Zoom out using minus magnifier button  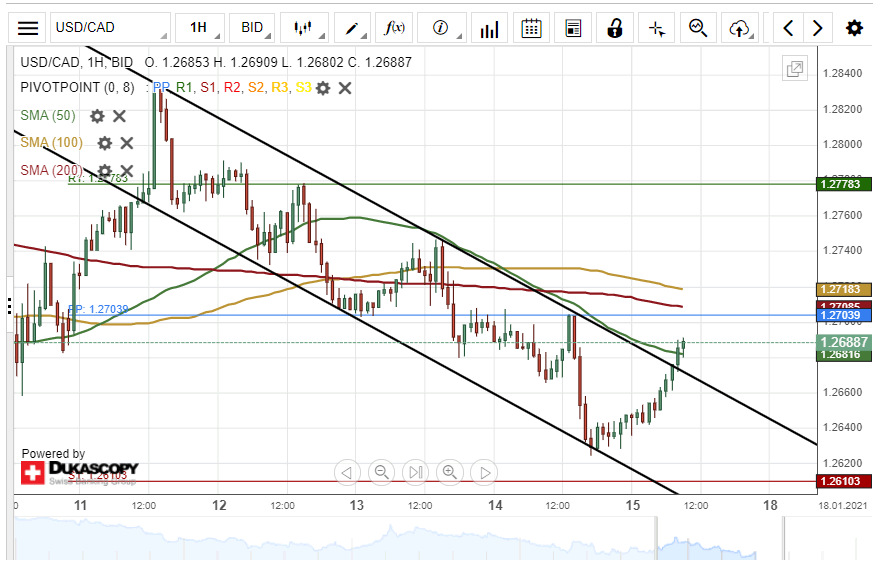coord(381,472)
